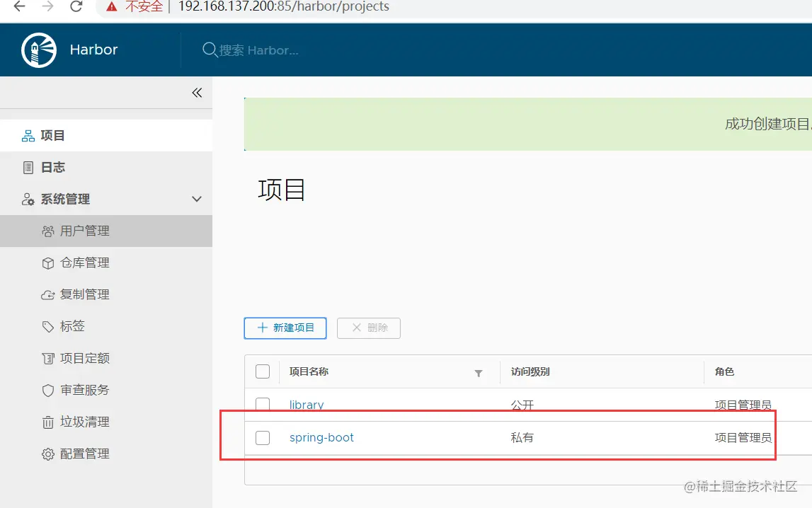Click the 用户管理 users icon
Viewport: 812px width, 508px height.
tap(47, 231)
